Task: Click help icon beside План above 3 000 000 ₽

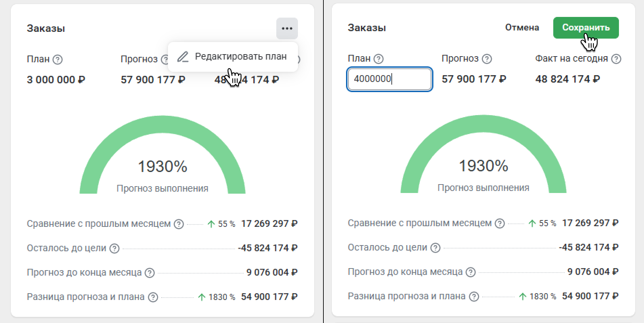Action: [58, 60]
